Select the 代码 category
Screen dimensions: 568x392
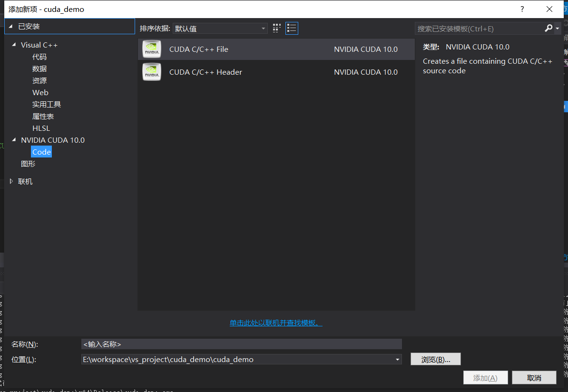(39, 57)
